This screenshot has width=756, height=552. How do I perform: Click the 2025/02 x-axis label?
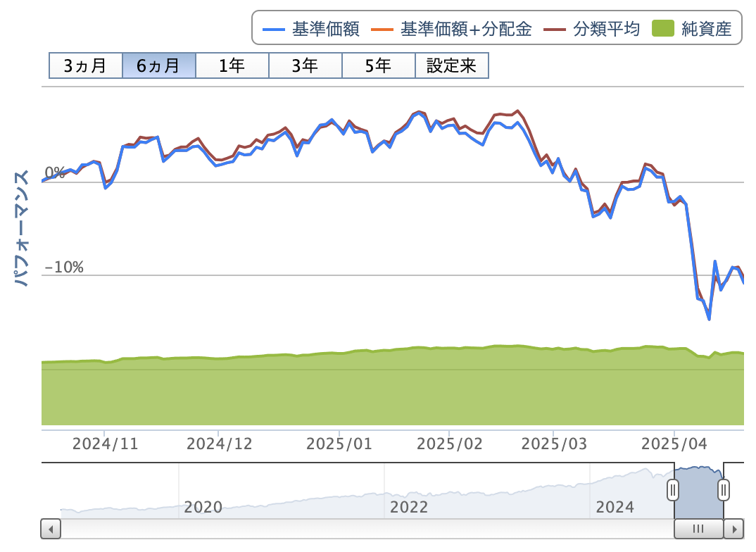point(449,444)
